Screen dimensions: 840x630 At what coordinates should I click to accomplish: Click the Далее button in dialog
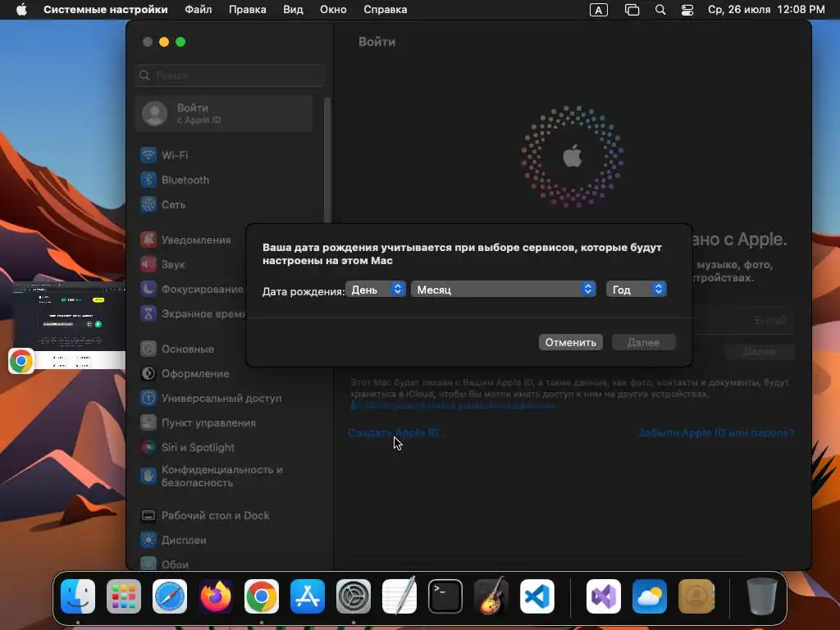pos(643,342)
